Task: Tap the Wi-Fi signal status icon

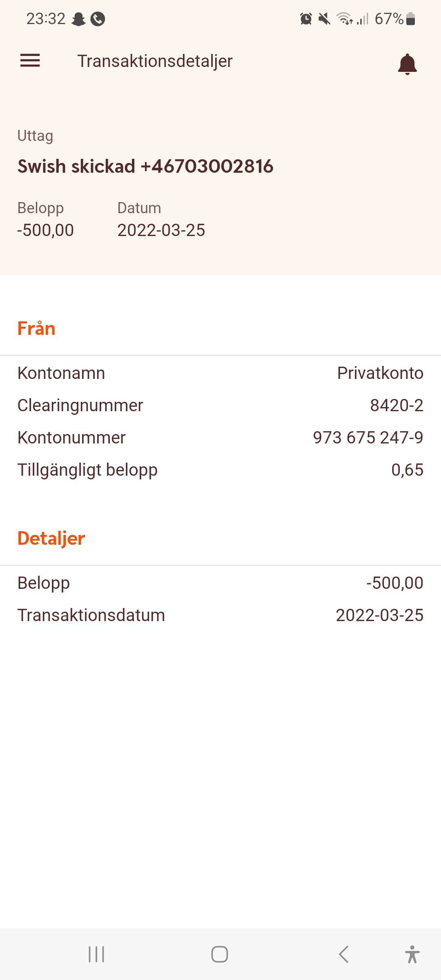Action: click(345, 19)
